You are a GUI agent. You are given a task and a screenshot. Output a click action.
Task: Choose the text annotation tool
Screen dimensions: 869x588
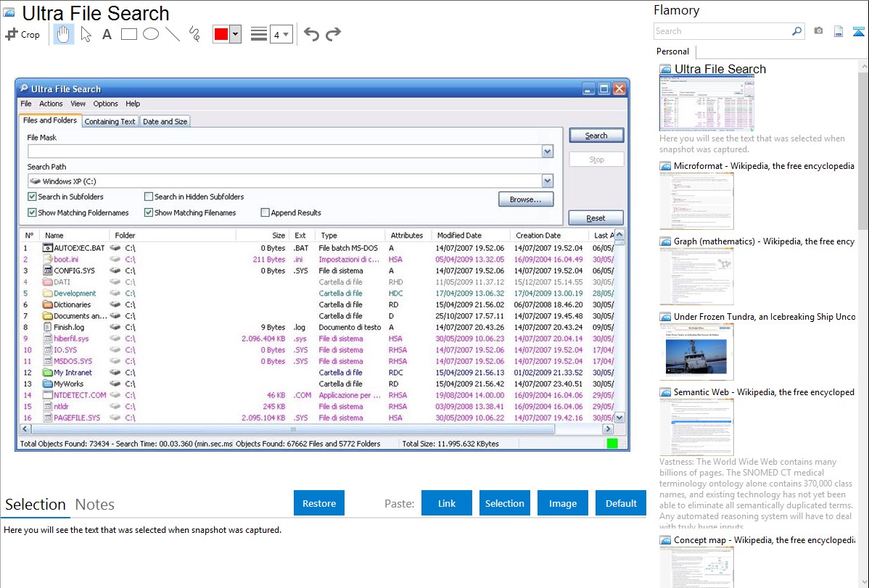[107, 34]
